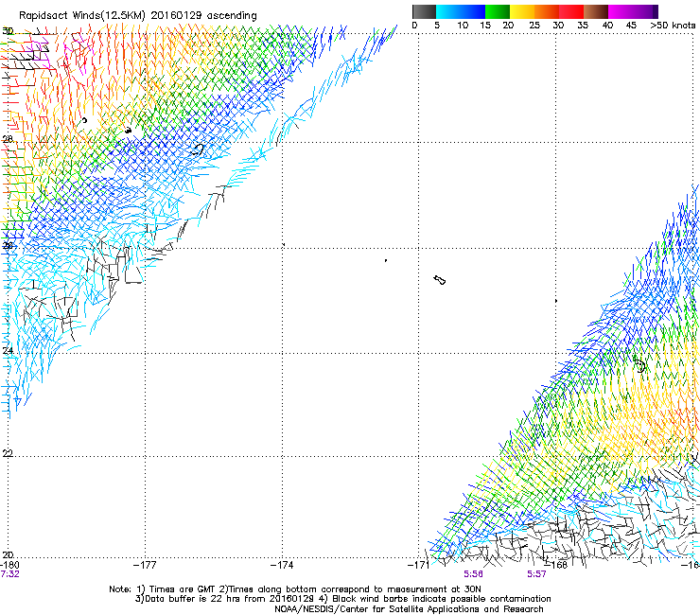Click the magenta 40-45 knots legend segment
This screenshot has height=615, width=700.
click(621, 11)
